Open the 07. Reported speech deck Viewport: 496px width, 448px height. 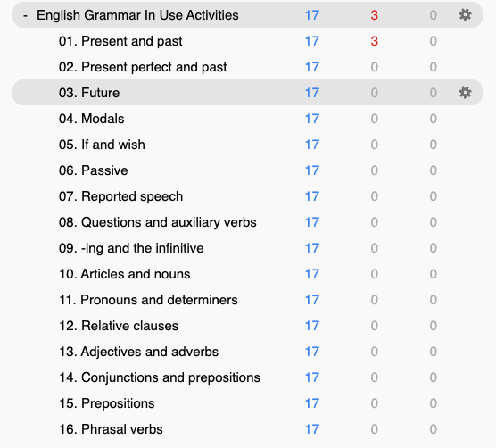coord(120,196)
